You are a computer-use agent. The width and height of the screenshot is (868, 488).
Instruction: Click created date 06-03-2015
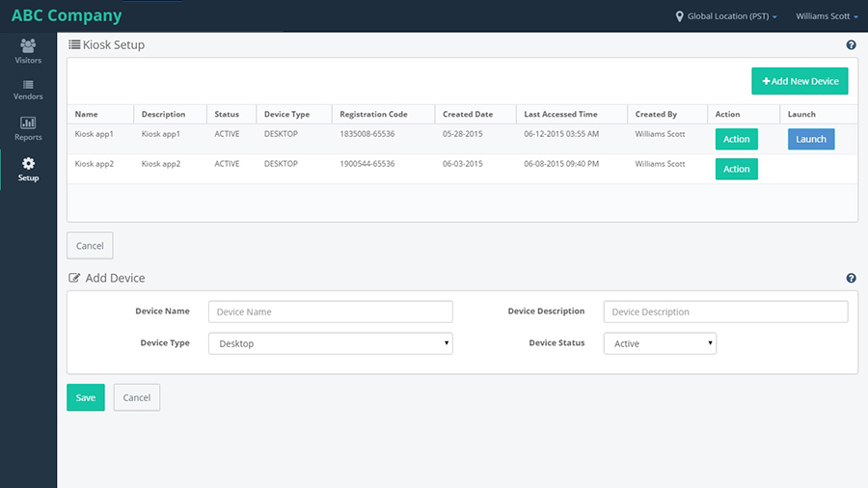pos(463,164)
